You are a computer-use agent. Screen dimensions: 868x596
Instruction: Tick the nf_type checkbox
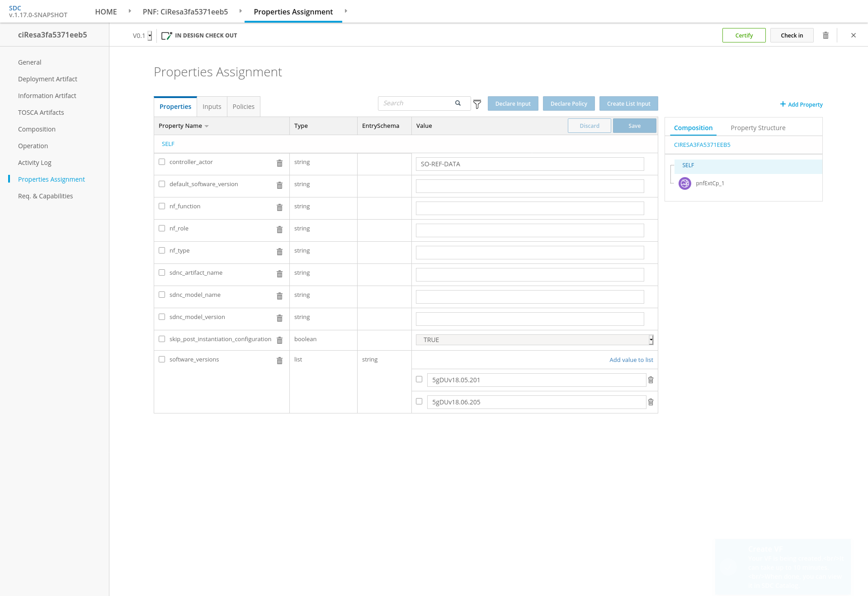(162, 250)
